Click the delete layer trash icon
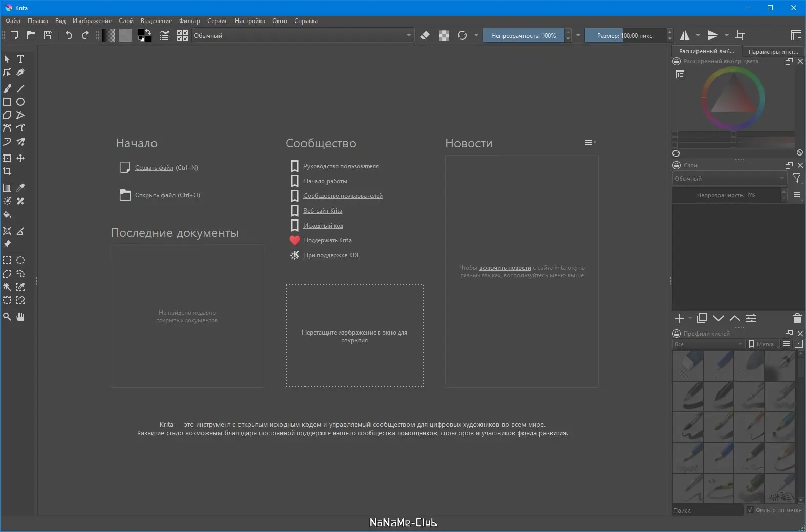 tap(797, 318)
